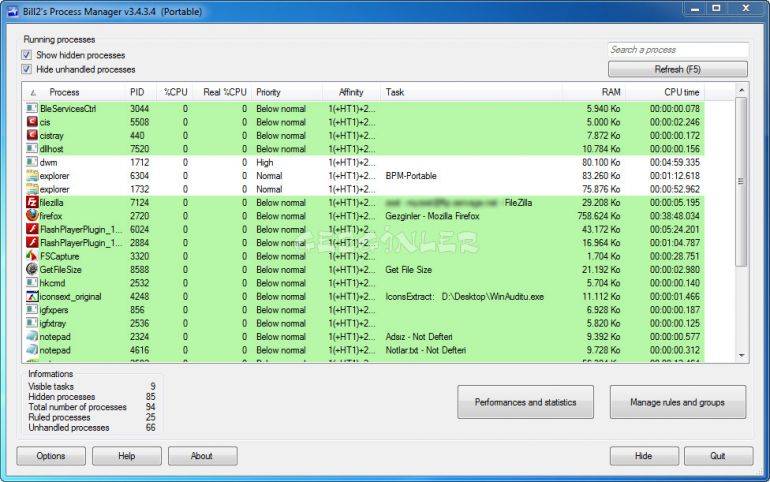
Task: Click High priority of dwm
Action: (x=265, y=162)
